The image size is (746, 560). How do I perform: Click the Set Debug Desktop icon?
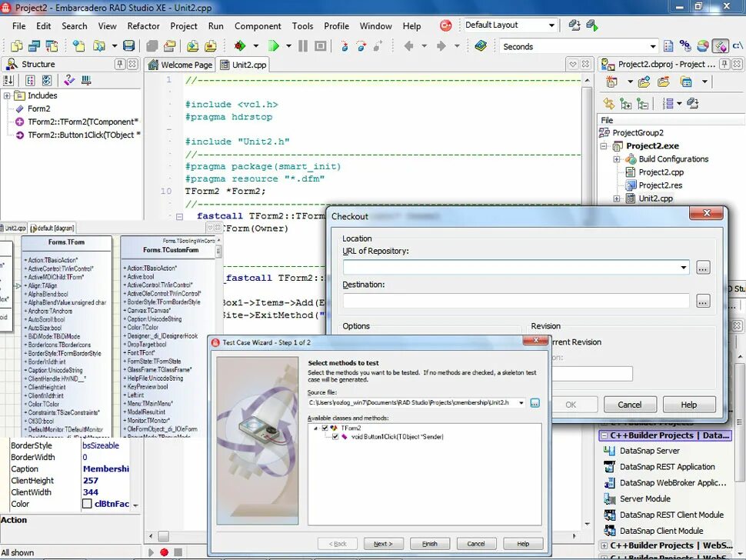click(592, 25)
